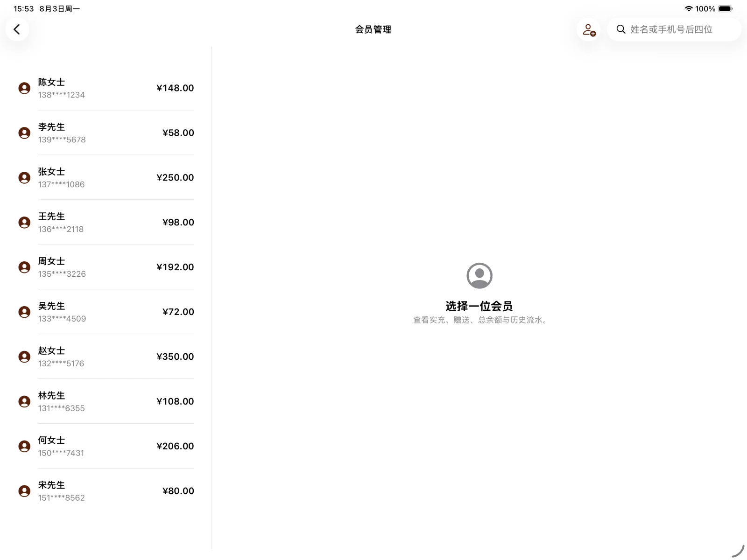This screenshot has width=747, height=560.
Task: Click the avatar icon of 王先生
Action: [24, 223]
